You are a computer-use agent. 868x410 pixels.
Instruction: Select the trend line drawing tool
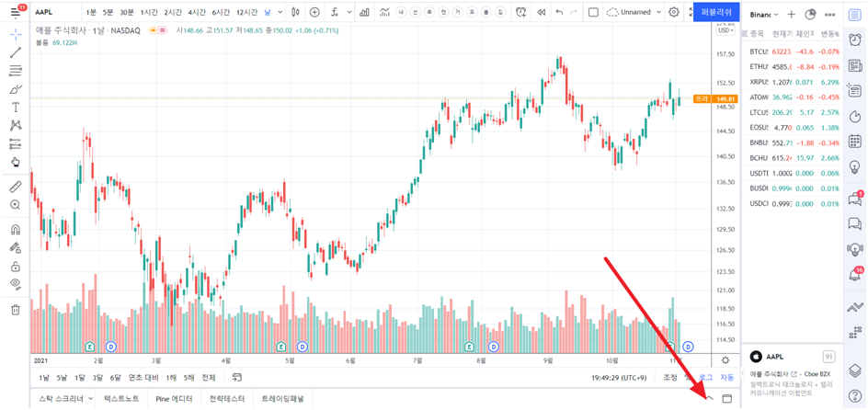point(16,52)
